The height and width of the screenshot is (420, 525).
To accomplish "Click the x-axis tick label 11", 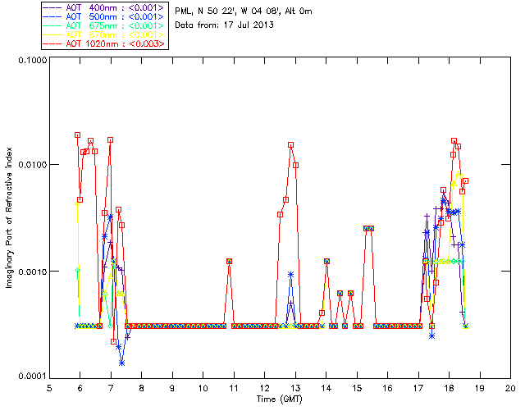I will tap(234, 388).
